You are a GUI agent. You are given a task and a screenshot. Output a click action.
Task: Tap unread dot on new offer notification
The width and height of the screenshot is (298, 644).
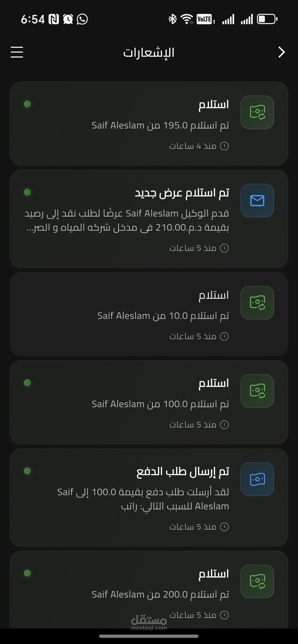tap(27, 192)
